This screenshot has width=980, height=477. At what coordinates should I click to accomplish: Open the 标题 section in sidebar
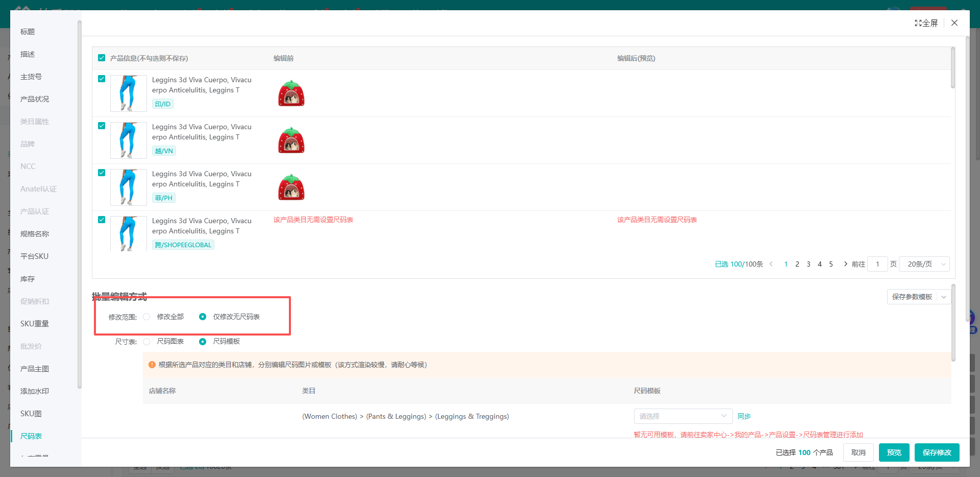click(x=28, y=32)
